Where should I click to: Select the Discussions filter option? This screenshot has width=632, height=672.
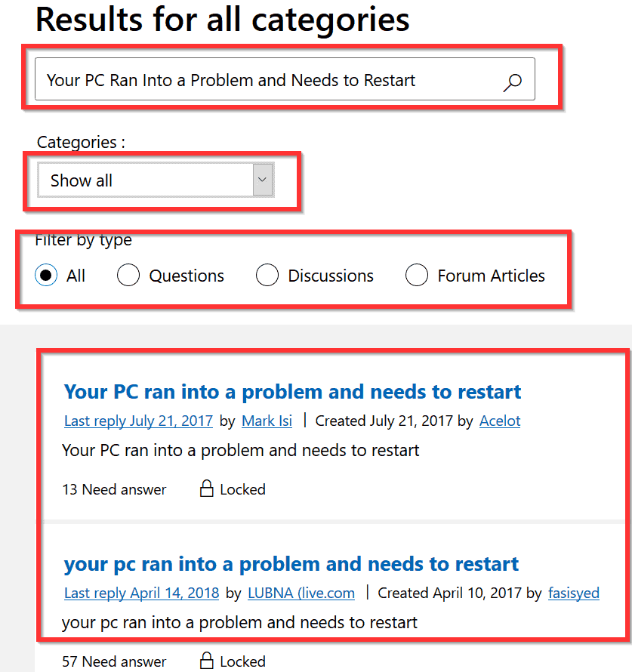[x=267, y=275]
